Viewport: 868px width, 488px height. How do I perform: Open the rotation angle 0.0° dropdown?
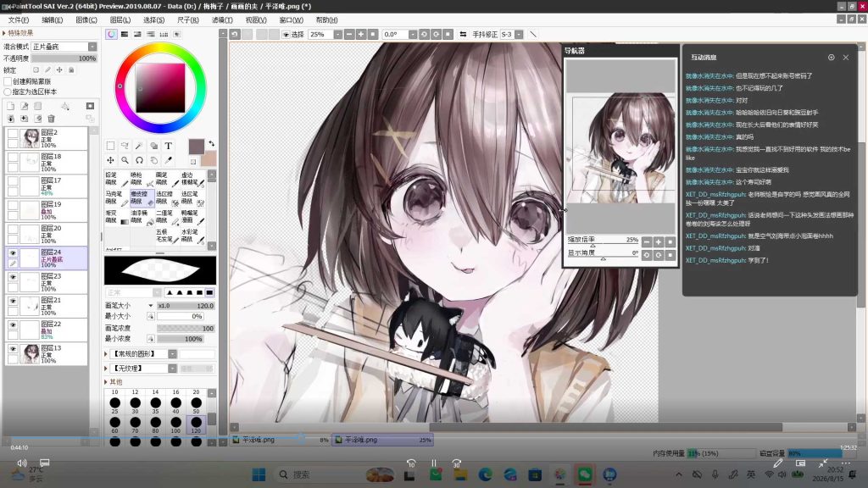point(413,34)
